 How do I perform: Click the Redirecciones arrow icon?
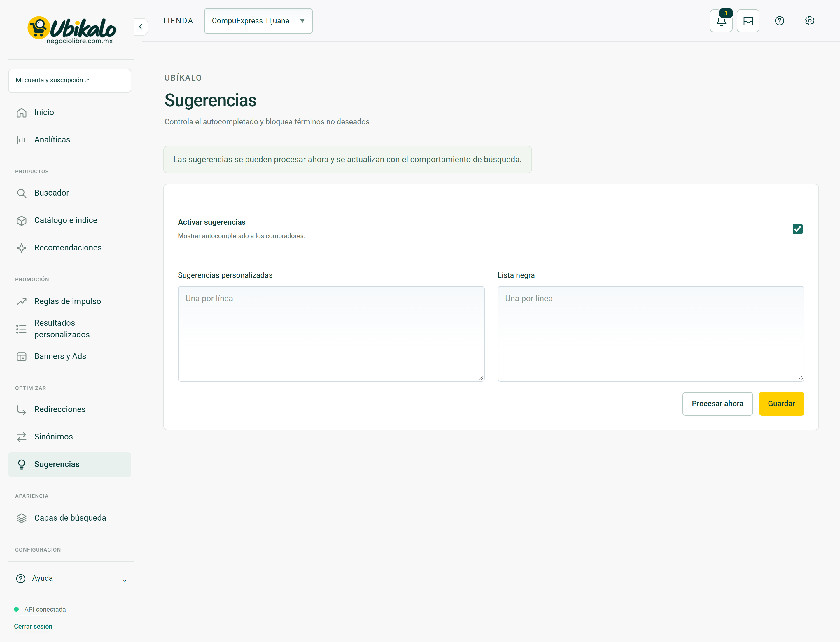pyautogui.click(x=22, y=410)
